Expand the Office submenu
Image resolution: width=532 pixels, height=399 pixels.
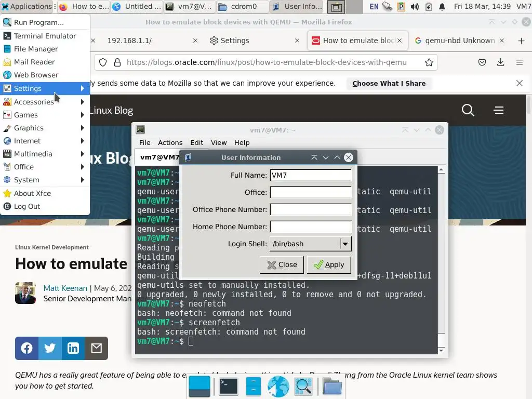(x=45, y=167)
